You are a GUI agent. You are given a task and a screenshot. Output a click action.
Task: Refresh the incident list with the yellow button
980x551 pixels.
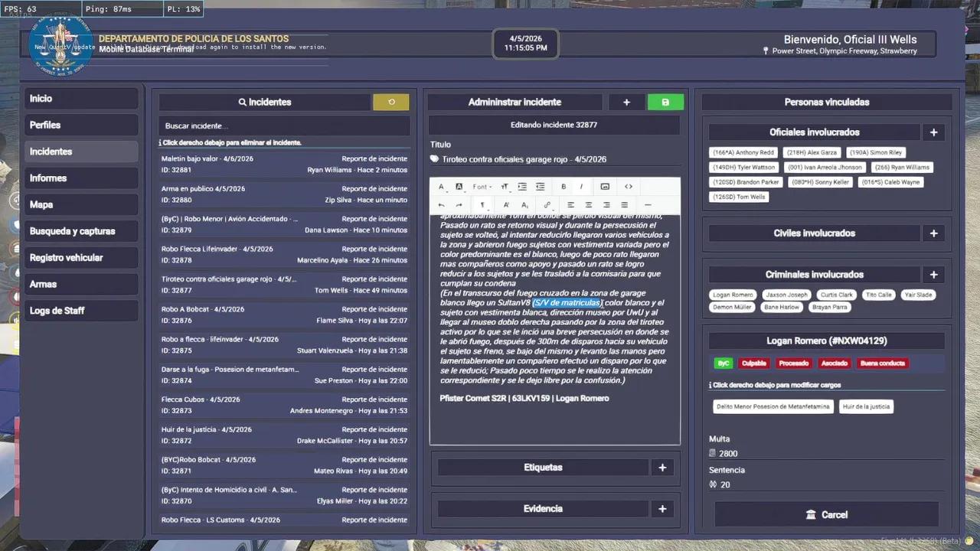[391, 102]
